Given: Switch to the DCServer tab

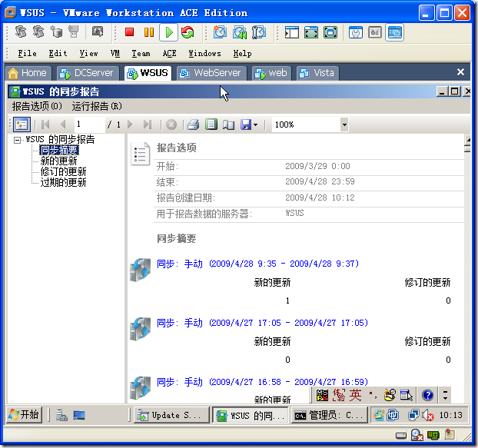Looking at the screenshot, I should [88, 73].
